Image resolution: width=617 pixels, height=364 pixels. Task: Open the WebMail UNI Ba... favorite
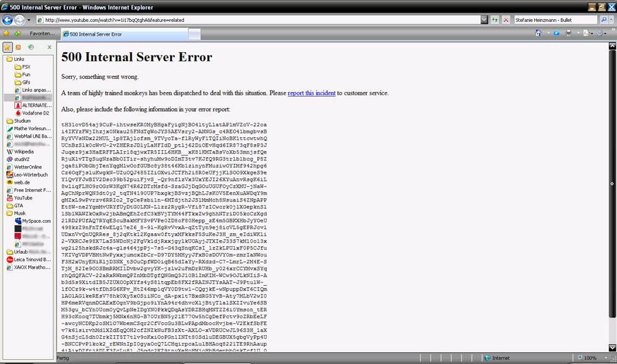point(29,136)
